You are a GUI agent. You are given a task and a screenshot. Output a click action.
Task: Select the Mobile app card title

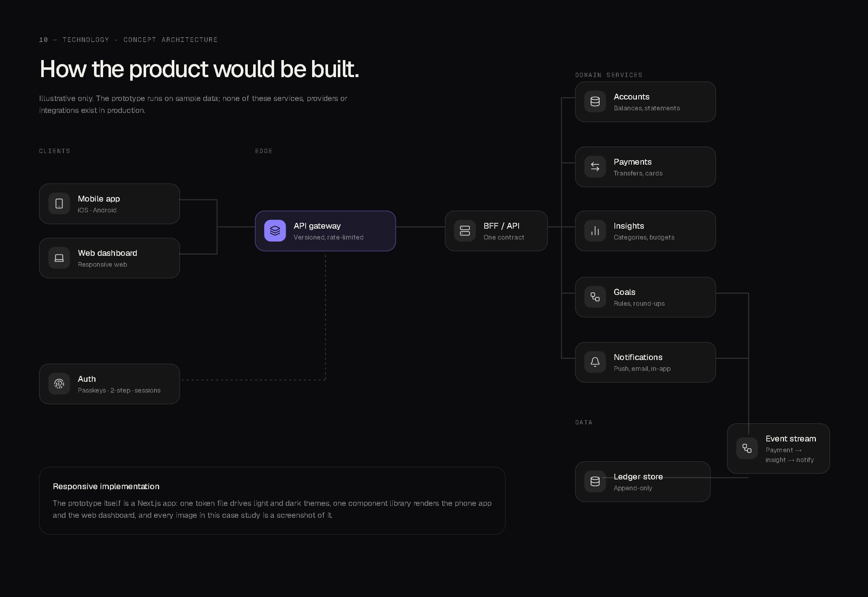pos(99,199)
